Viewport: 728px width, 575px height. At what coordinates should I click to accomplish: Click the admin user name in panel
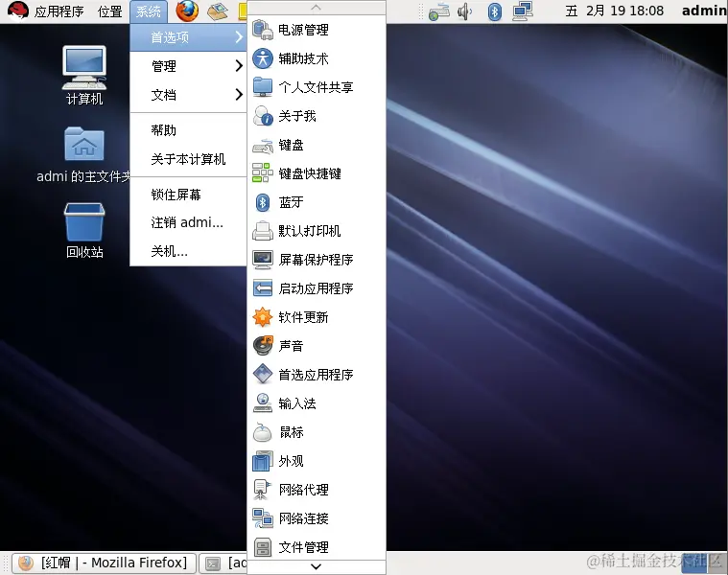704,11
